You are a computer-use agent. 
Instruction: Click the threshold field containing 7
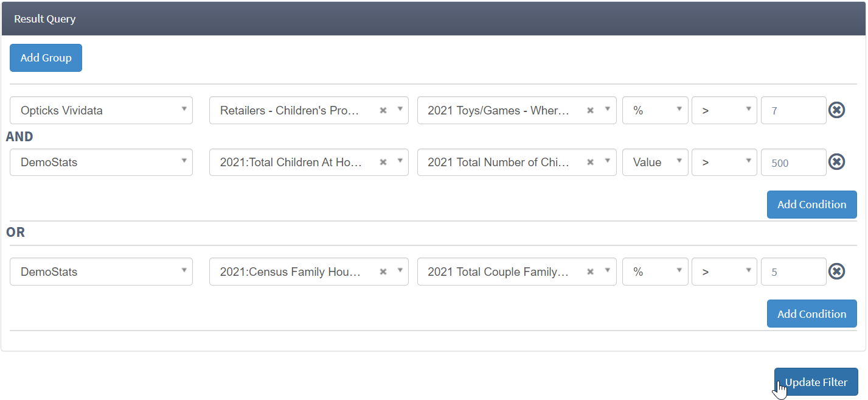pos(793,111)
